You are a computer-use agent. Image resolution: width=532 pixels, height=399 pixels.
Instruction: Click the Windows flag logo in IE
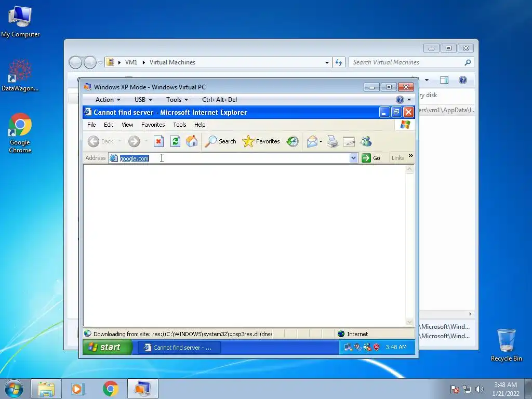coord(405,125)
